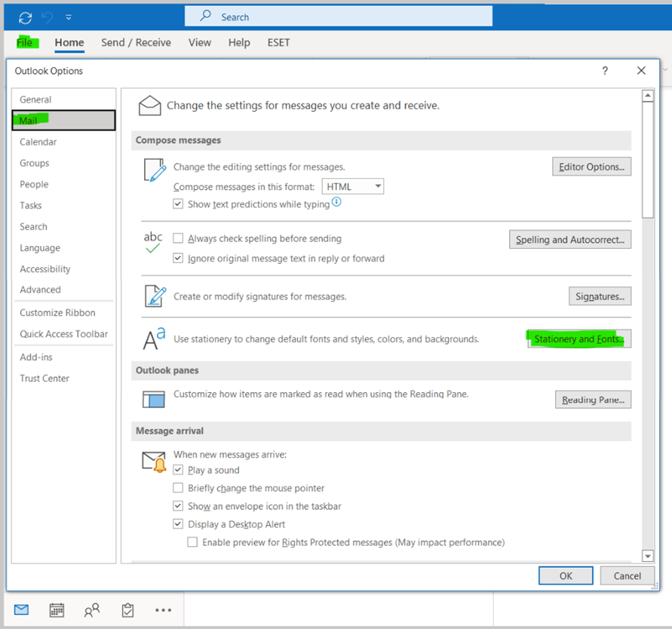Open Editor Options
672x629 pixels.
(x=591, y=167)
